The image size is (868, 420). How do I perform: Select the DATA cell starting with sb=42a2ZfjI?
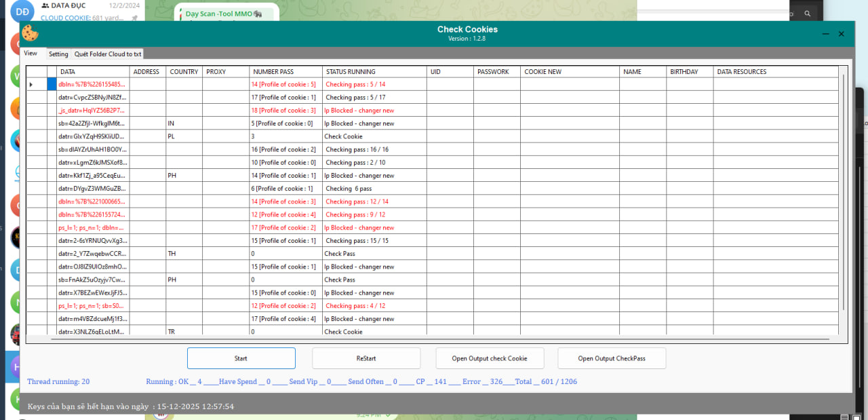(x=93, y=123)
